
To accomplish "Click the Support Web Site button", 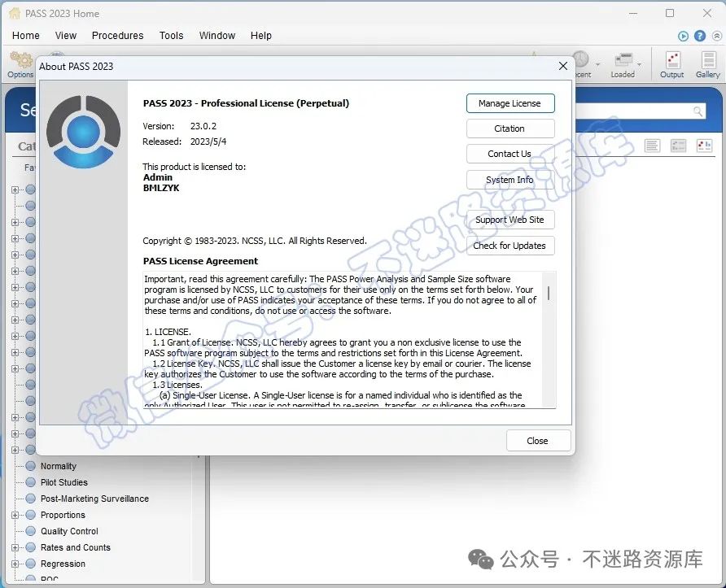I will [x=510, y=220].
